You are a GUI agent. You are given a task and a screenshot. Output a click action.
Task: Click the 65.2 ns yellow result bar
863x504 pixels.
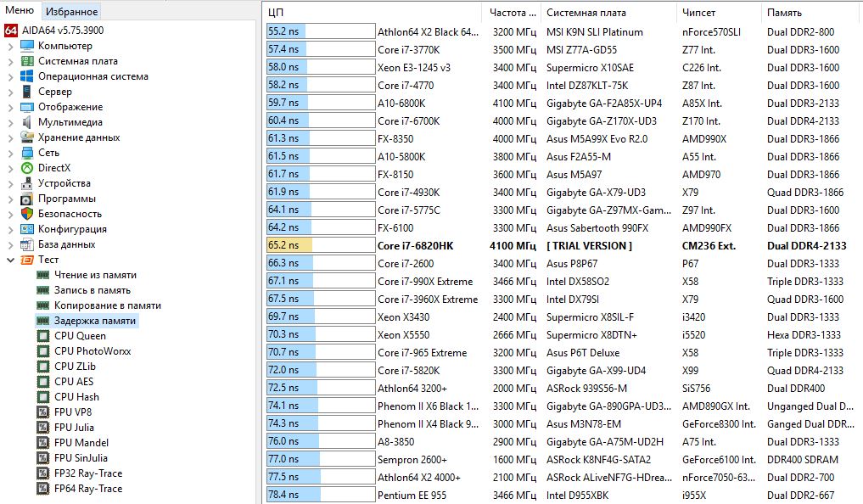click(321, 245)
